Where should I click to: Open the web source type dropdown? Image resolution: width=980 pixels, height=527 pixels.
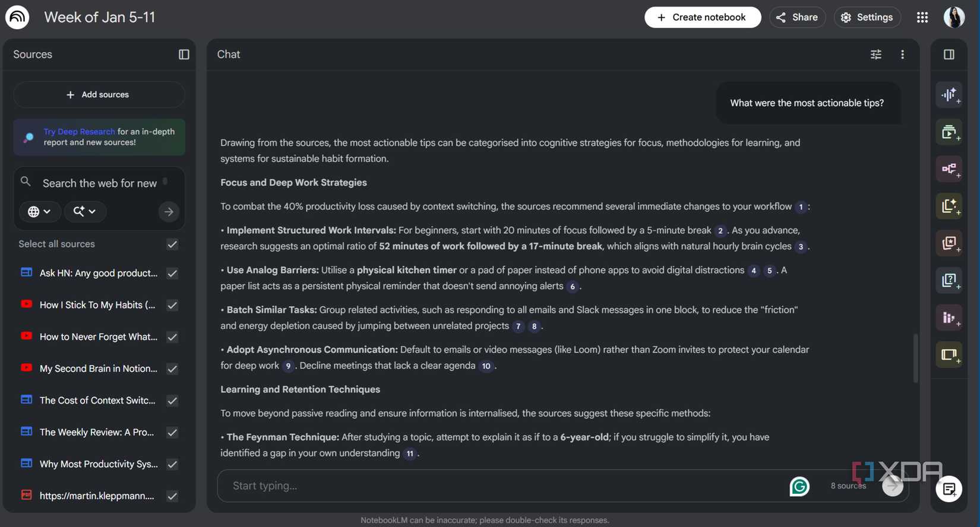(39, 211)
